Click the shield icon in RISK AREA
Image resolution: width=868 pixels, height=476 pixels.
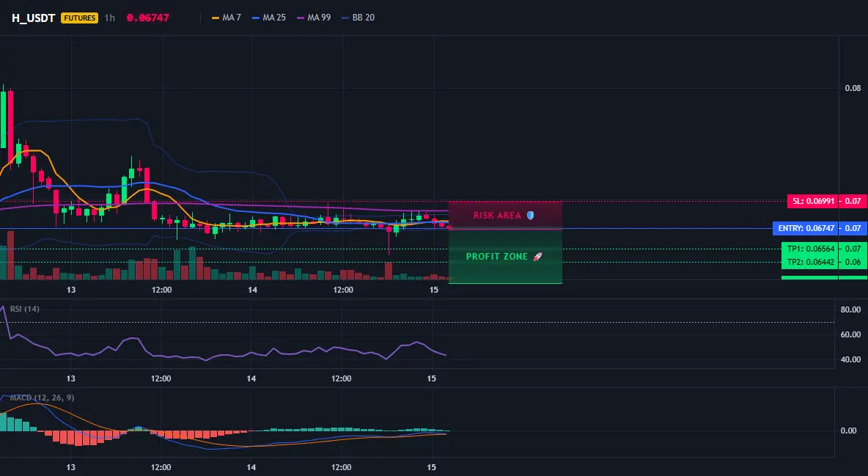point(530,215)
